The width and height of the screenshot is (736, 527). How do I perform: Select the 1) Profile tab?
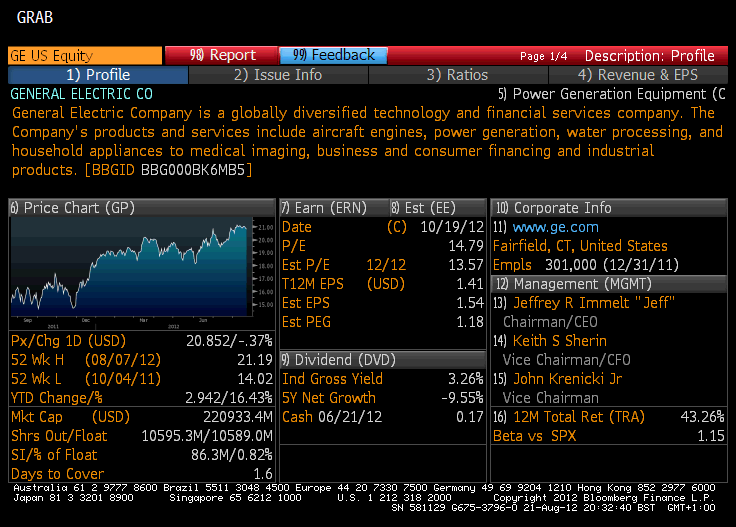(x=98, y=75)
